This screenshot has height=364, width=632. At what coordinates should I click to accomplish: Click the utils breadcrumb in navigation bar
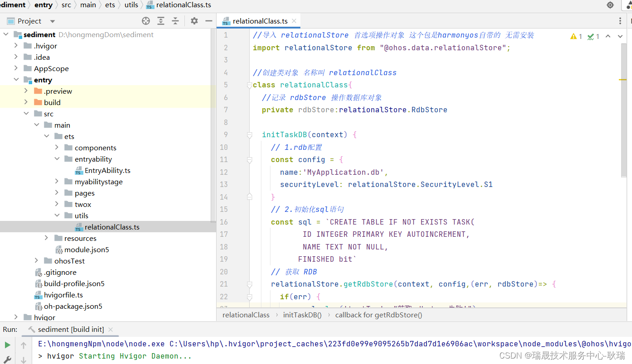131,5
